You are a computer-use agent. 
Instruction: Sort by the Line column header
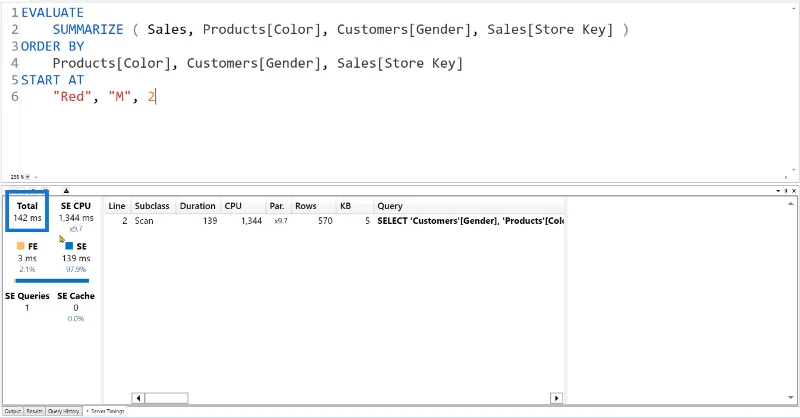[117, 206]
